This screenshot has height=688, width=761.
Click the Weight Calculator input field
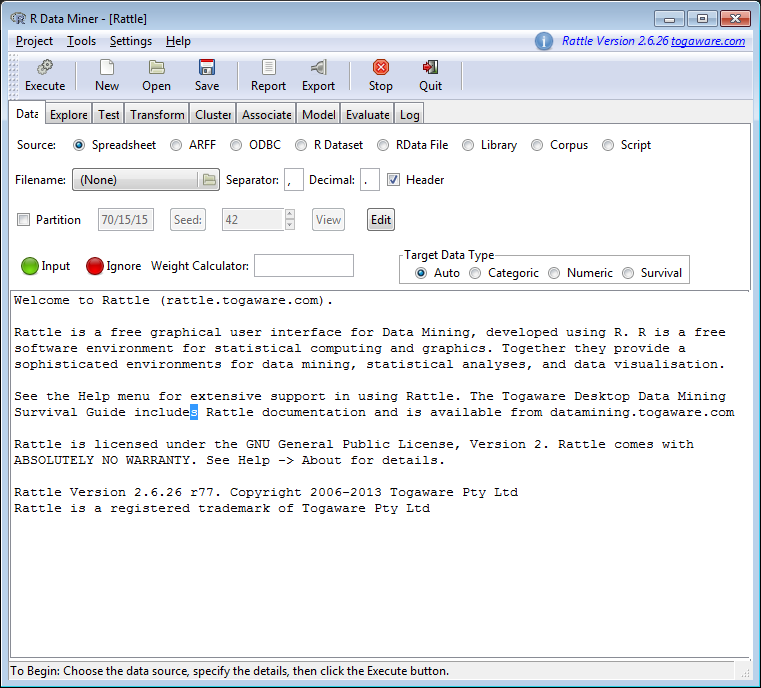tap(304, 266)
